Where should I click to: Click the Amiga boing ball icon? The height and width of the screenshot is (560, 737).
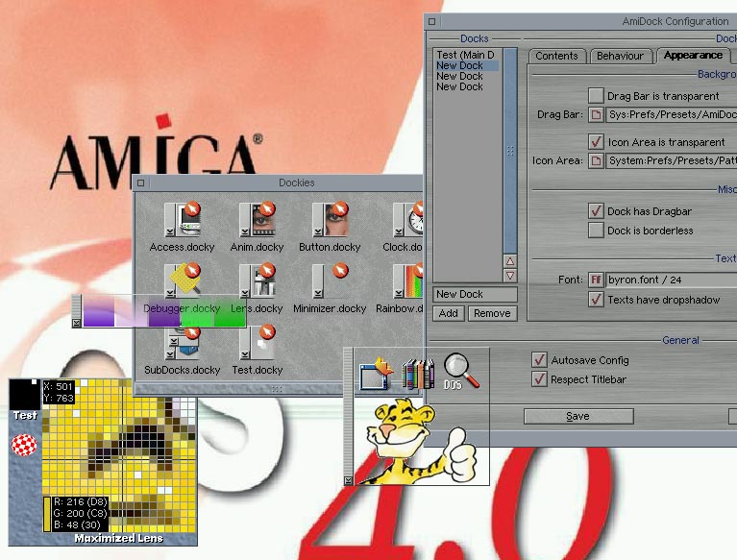pyautogui.click(x=24, y=445)
